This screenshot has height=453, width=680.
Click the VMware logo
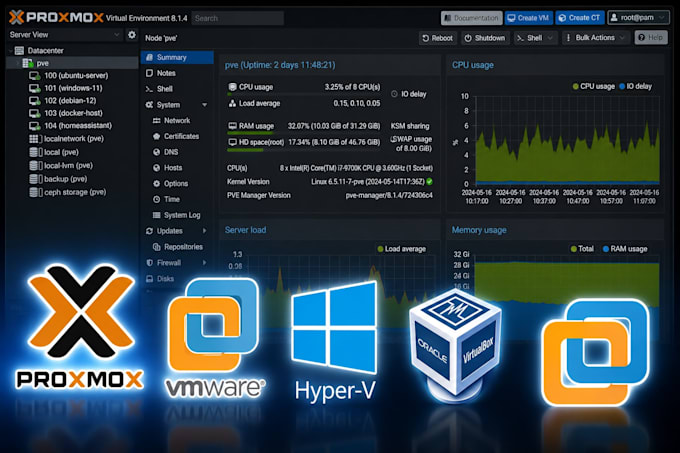214,339
